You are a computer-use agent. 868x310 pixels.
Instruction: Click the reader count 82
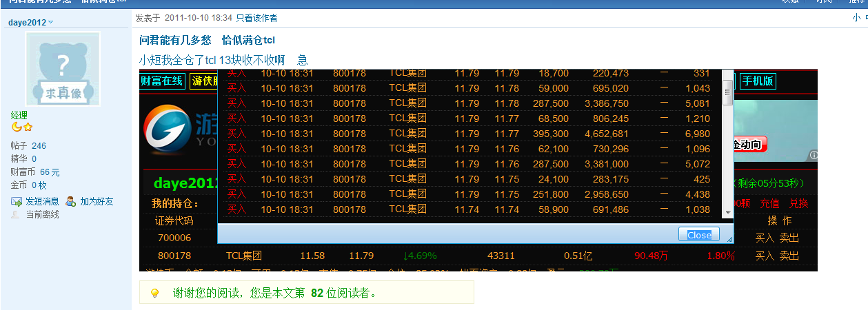pyautogui.click(x=317, y=293)
